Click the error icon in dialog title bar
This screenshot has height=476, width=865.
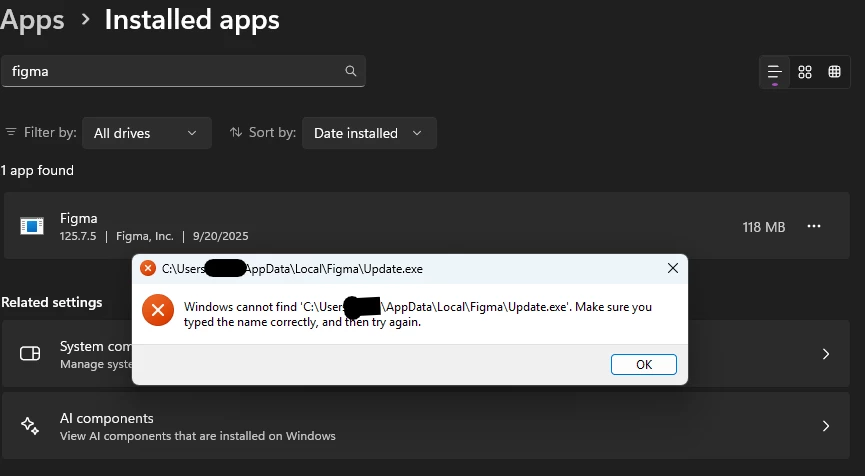click(x=148, y=269)
